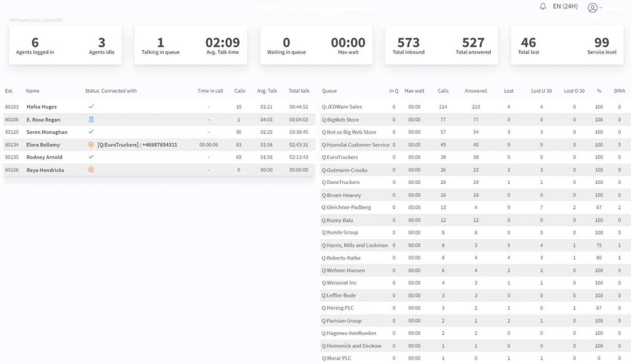Click the connected number for Q:EuroTruckers
This screenshot has height=364, width=631.
pyautogui.click(x=137, y=145)
